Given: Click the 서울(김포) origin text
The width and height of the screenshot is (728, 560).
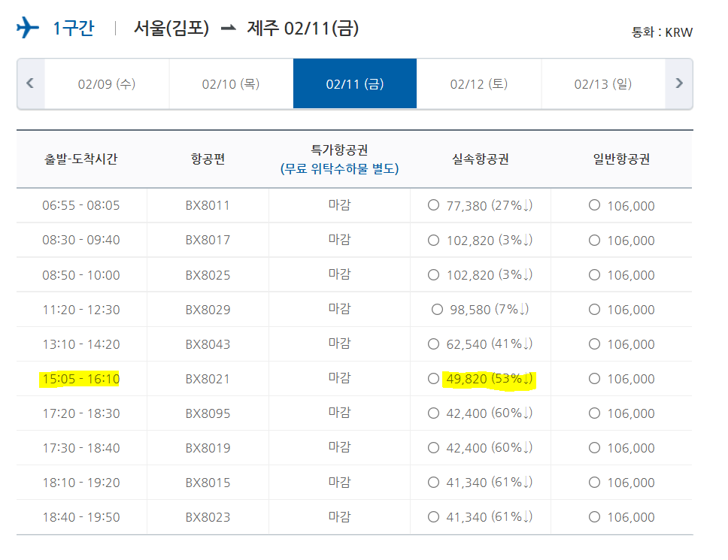Looking at the screenshot, I should 171,29.
